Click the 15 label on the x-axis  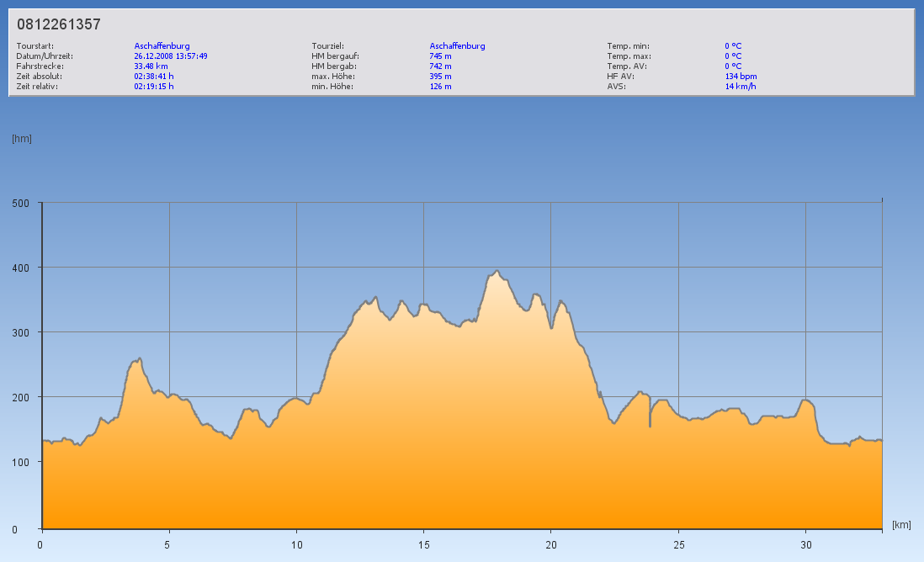click(423, 543)
